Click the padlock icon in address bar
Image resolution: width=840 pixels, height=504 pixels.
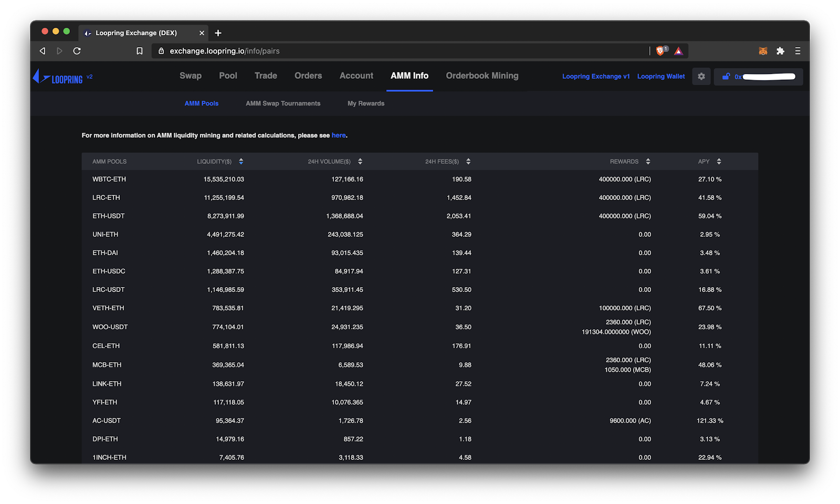coord(161,51)
